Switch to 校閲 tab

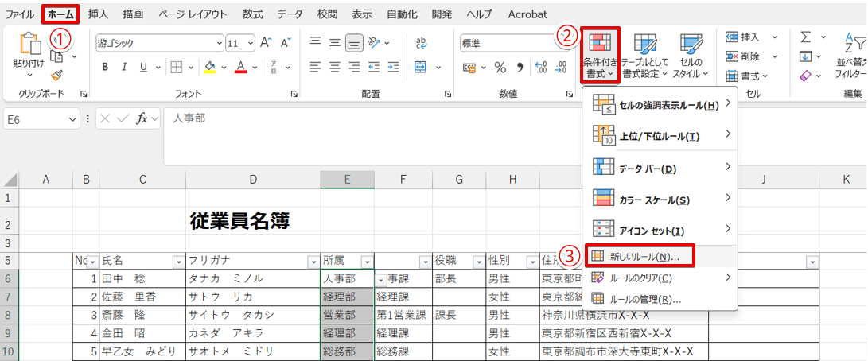[327, 14]
